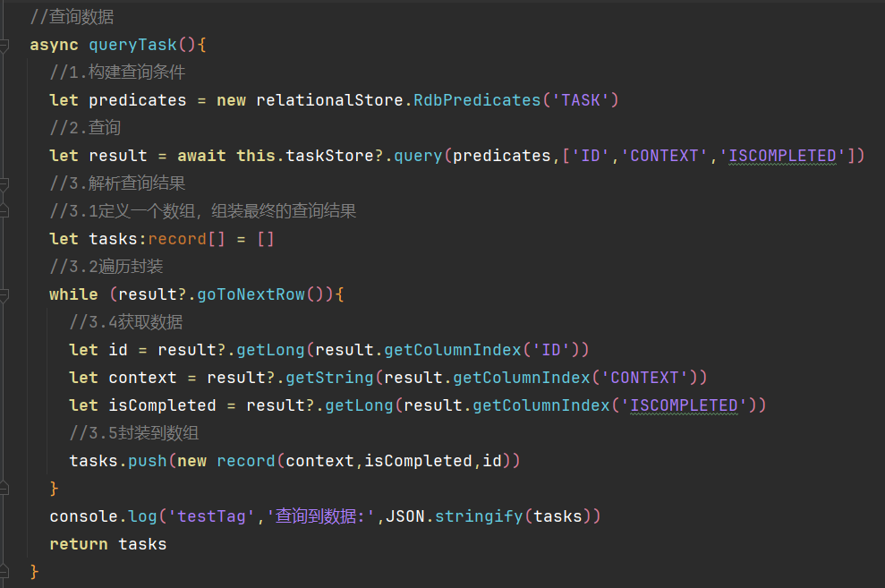The image size is (885, 588).
Task: Click 'getLong' on the 'let id' line
Action: [270, 350]
